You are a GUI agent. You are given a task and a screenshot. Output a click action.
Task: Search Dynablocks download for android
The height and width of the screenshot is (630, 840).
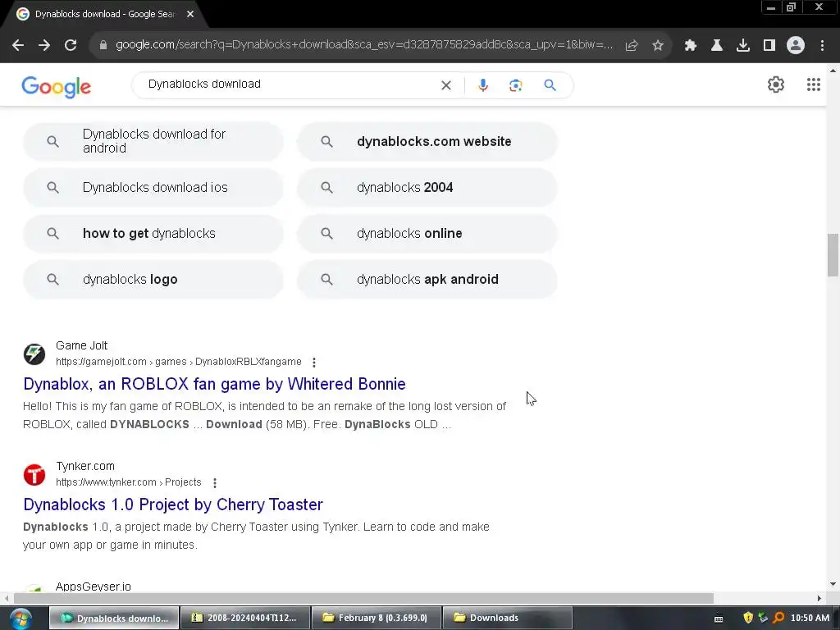click(153, 141)
